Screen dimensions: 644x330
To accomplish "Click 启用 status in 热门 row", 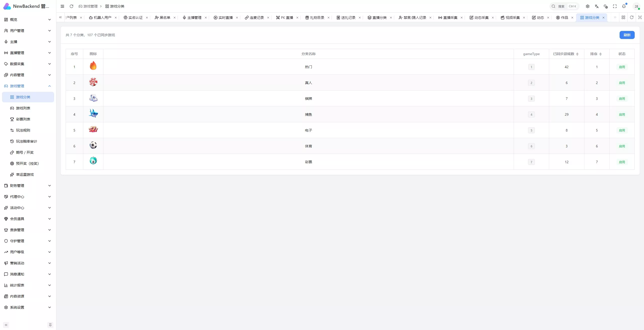I will coord(622,67).
